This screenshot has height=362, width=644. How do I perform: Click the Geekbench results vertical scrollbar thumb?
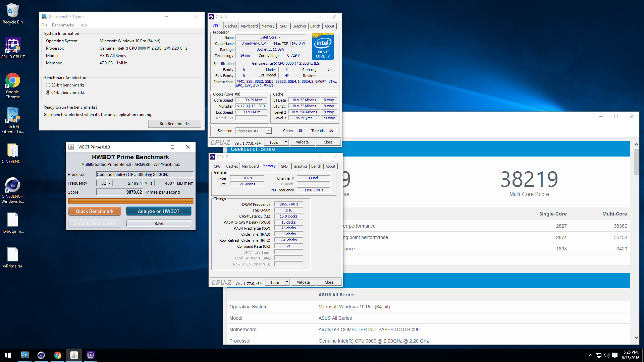(636, 162)
